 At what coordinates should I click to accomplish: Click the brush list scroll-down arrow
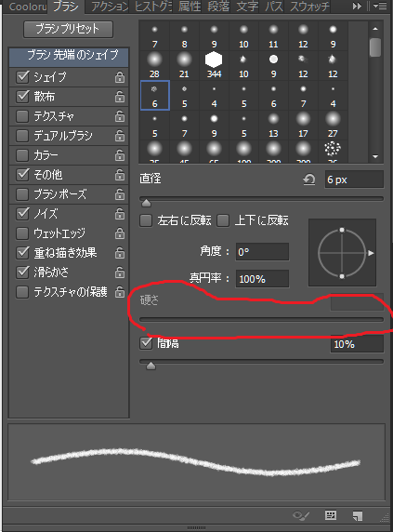tap(375, 157)
